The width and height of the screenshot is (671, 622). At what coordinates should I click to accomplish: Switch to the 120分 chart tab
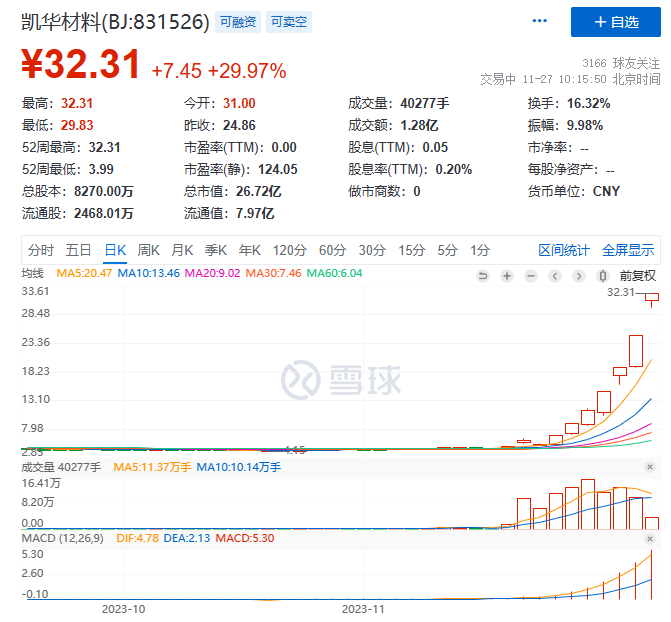(290, 250)
